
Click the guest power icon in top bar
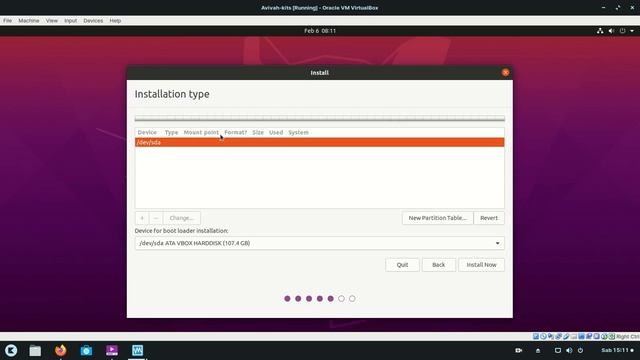(x=622, y=31)
